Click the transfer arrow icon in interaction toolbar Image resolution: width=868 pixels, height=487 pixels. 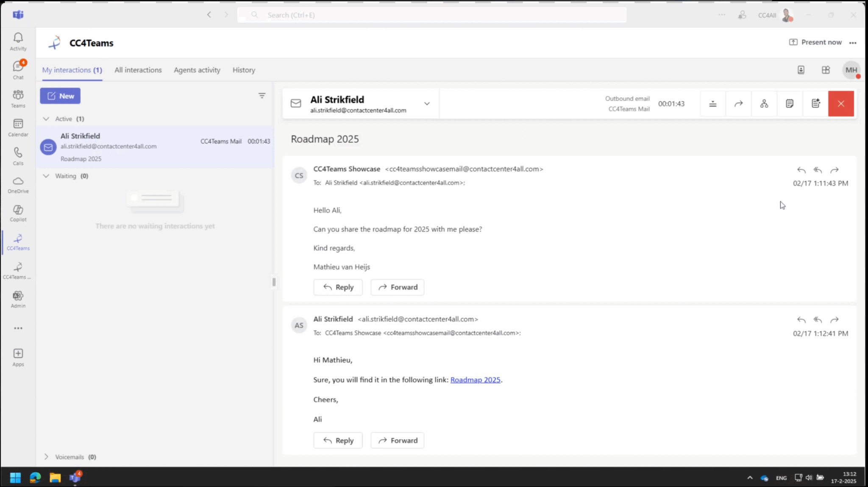click(x=738, y=104)
